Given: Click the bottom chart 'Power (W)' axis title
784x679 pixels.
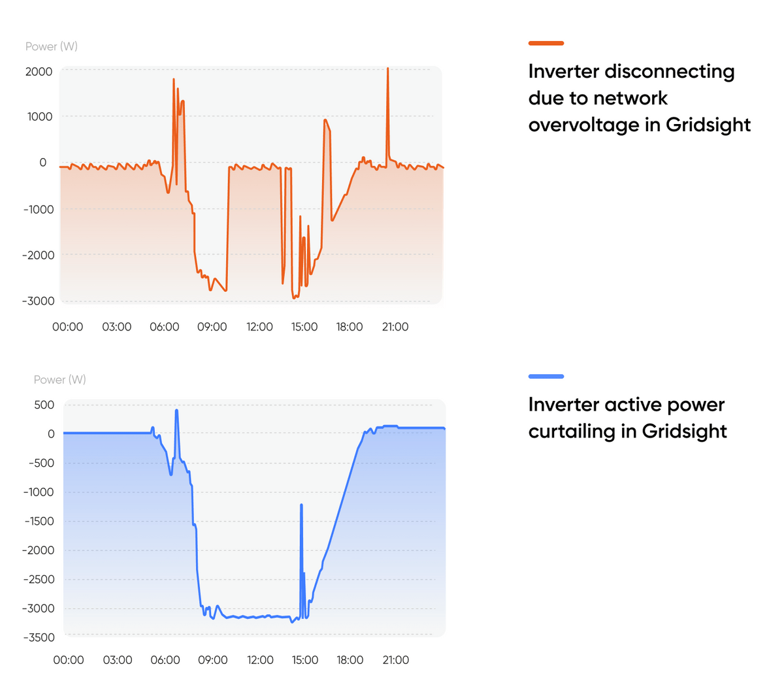Looking at the screenshot, I should 59,379.
